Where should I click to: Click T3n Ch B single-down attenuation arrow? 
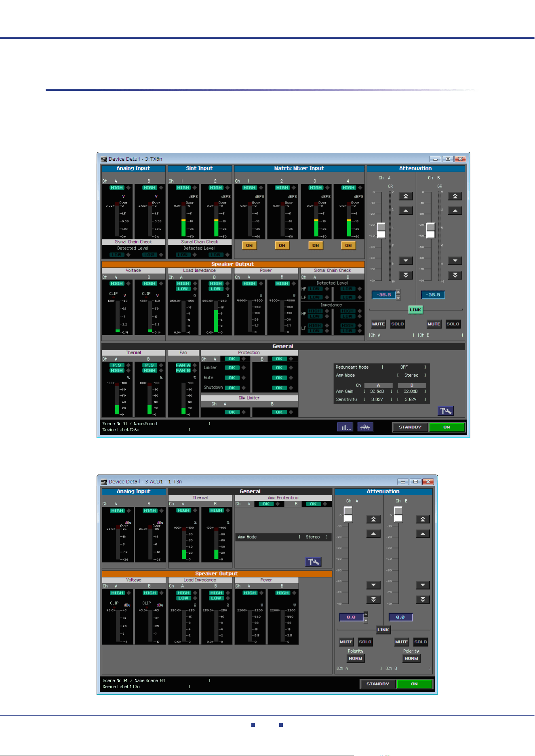click(423, 585)
